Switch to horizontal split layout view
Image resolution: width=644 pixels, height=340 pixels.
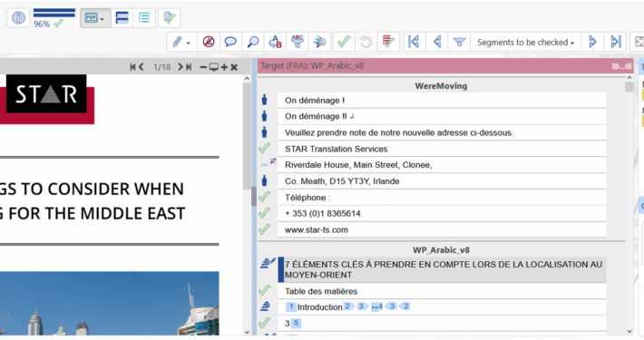(x=122, y=17)
